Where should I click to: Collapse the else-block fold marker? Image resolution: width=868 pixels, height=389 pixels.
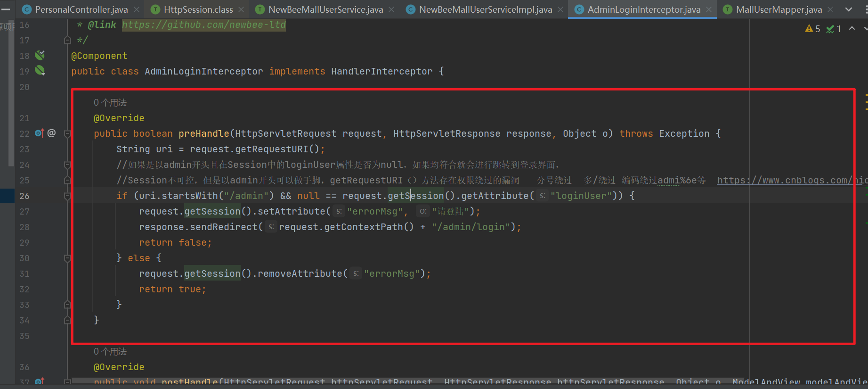tap(67, 258)
